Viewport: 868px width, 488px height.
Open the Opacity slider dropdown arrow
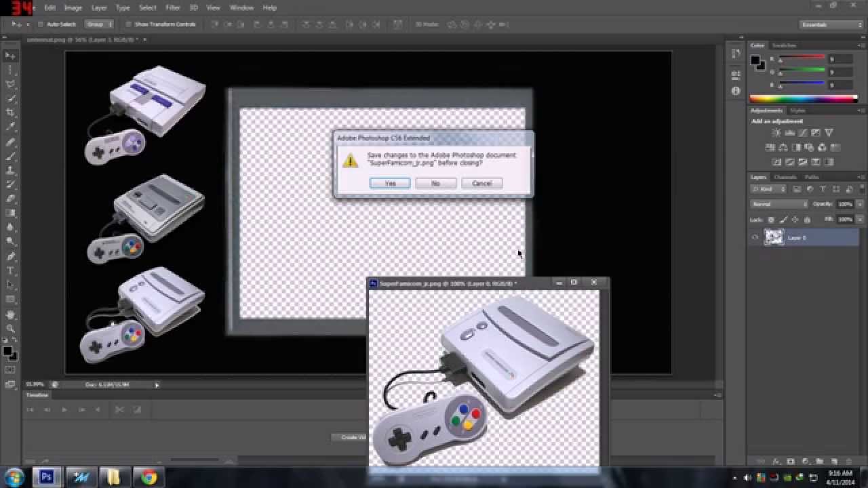point(861,204)
